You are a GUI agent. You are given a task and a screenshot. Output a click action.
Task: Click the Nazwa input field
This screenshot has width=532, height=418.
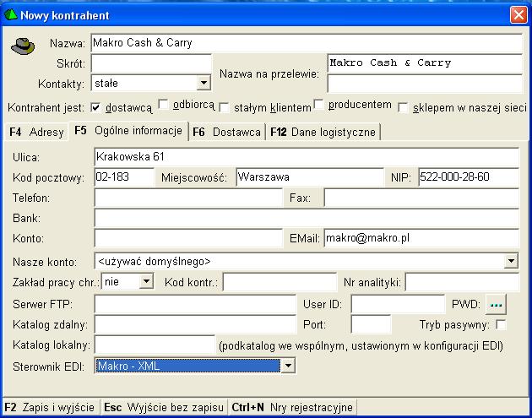coord(307,43)
